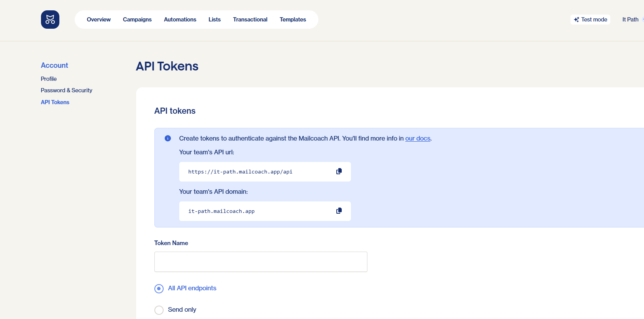The width and height of the screenshot is (644, 319).
Task: Open the It Path team dropdown
Action: pyautogui.click(x=631, y=20)
